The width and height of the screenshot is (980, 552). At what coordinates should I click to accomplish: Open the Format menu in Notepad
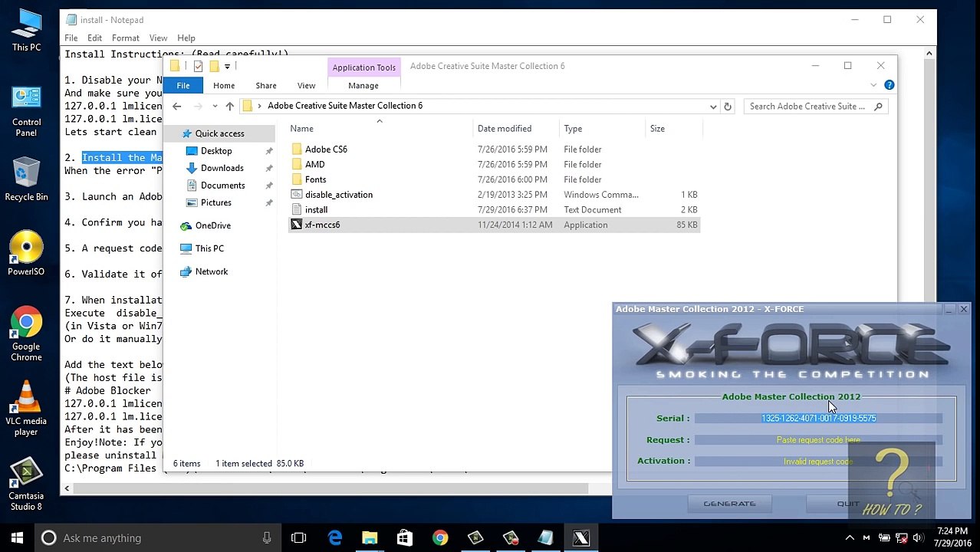[125, 38]
